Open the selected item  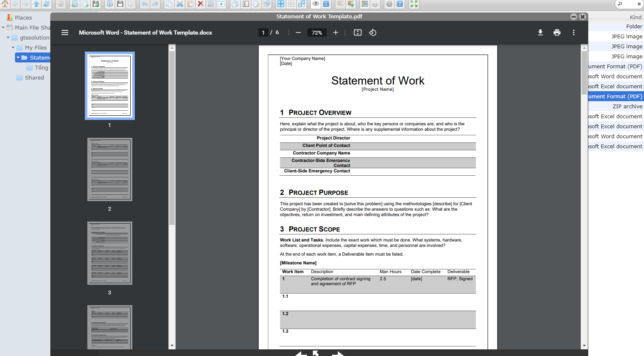pyautogui.click(x=110, y=4)
